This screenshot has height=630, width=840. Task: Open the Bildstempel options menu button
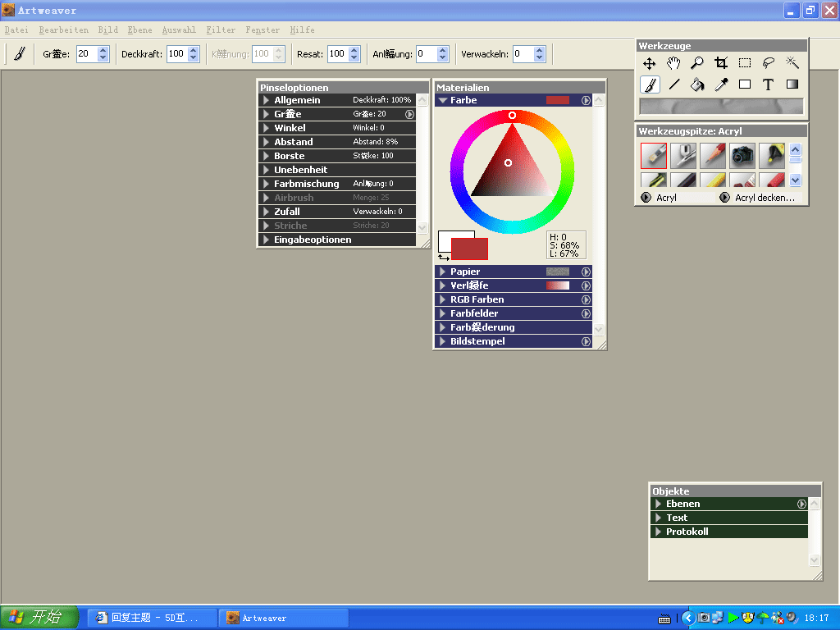[x=586, y=341]
